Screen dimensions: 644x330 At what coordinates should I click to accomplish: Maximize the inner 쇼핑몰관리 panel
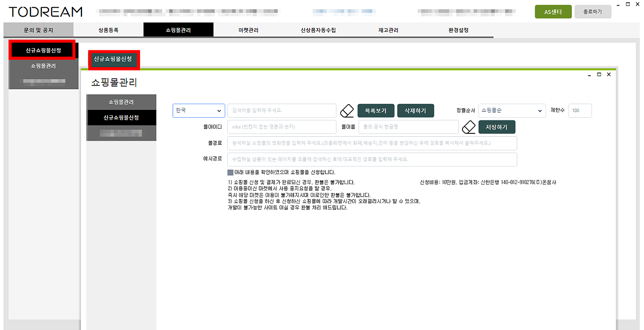point(599,75)
